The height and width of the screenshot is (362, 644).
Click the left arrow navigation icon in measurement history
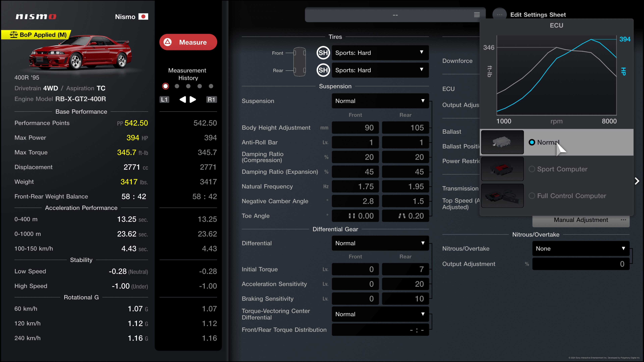coord(183,99)
